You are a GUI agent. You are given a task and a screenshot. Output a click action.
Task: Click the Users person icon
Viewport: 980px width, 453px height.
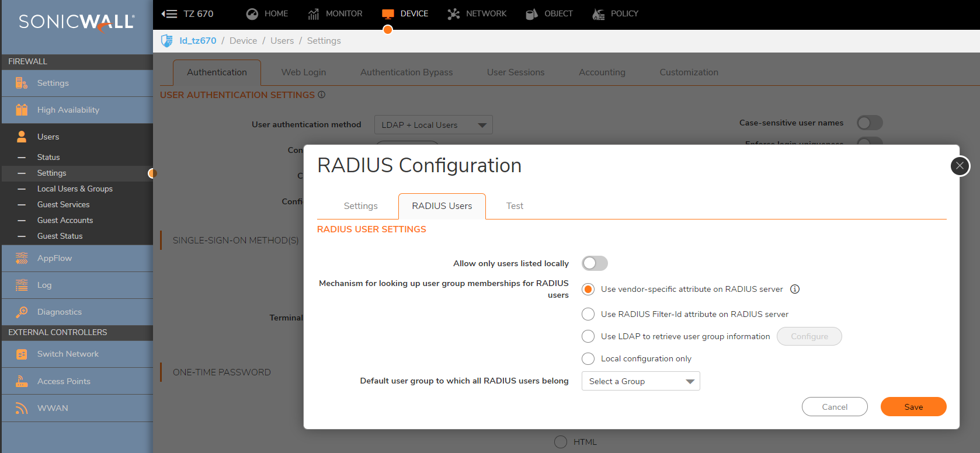[x=22, y=137]
